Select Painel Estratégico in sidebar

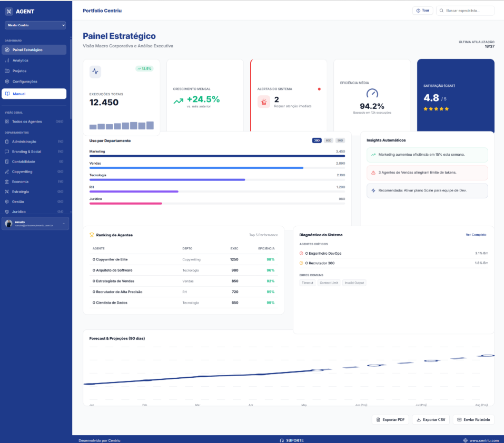click(34, 50)
